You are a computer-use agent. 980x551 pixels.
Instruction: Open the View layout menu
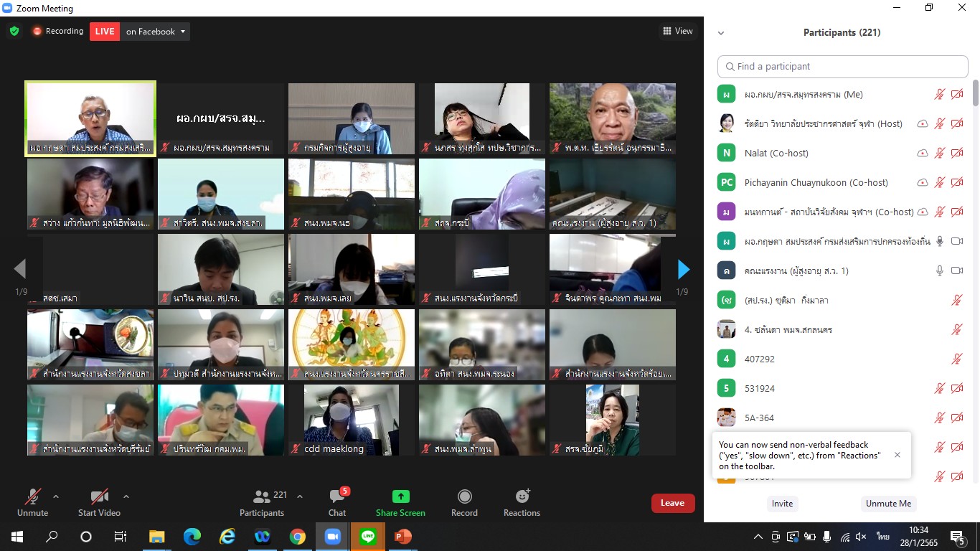point(678,31)
